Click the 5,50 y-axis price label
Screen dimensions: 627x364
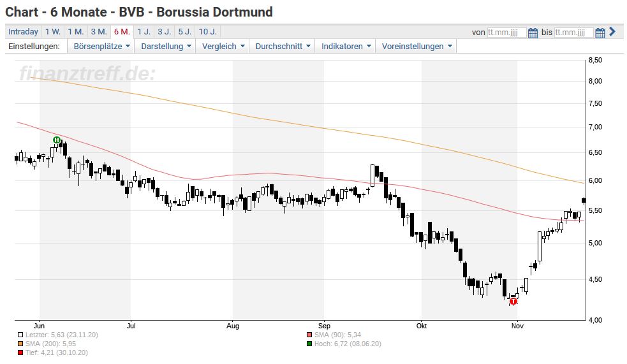tap(595, 210)
